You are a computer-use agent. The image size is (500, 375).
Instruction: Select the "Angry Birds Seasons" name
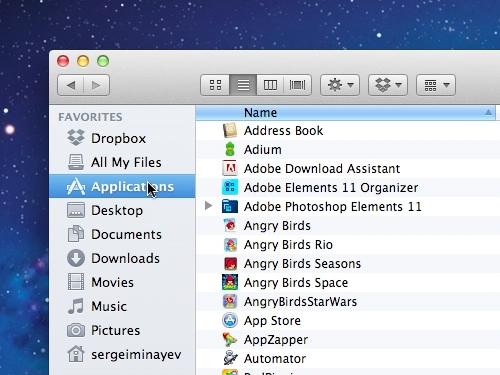pos(302,264)
